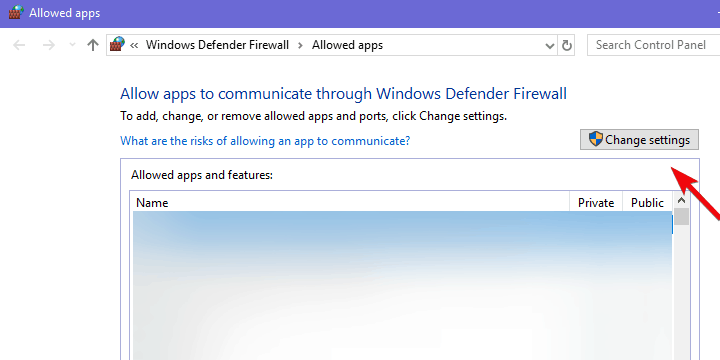Go forward using the Forward arrow
This screenshot has width=720, height=360.
coord(49,45)
